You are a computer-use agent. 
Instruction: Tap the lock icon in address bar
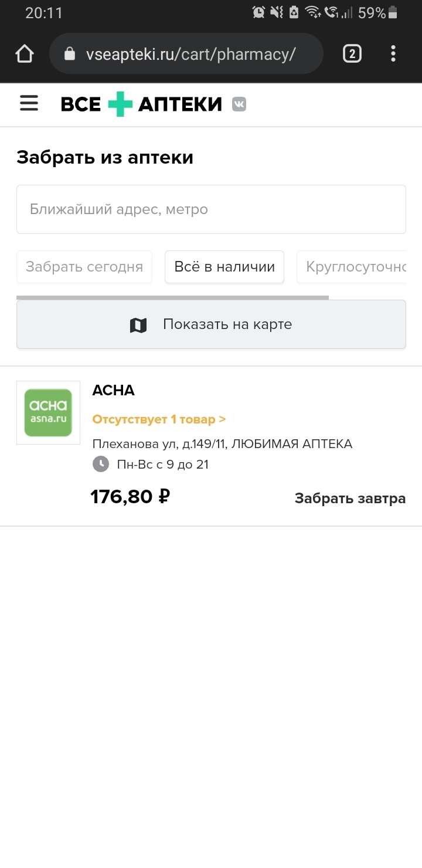pos(70,55)
